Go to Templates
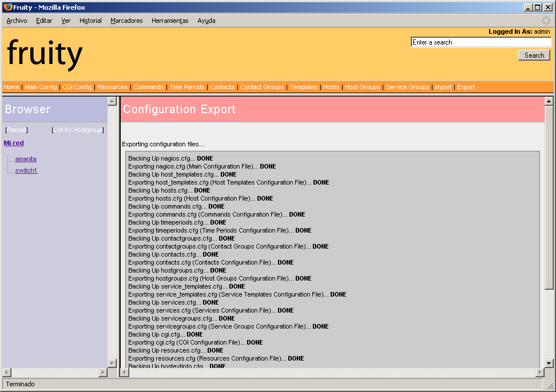The width and height of the screenshot is (556, 392). [x=304, y=87]
